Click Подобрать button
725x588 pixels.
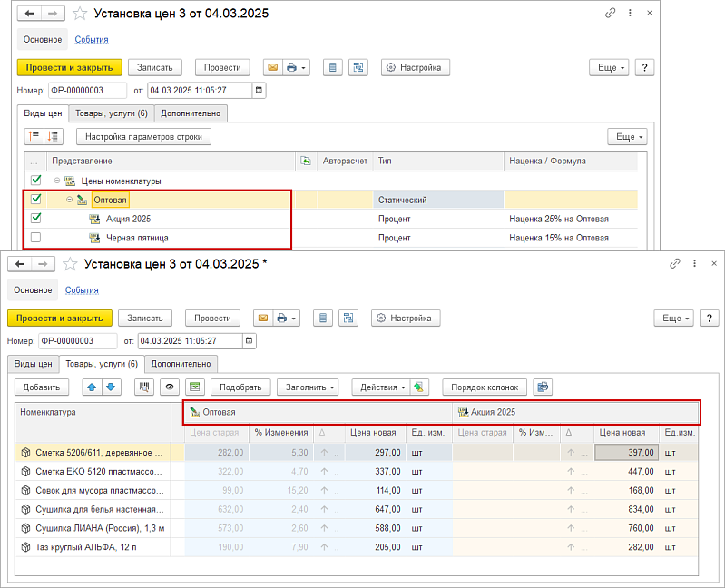pos(240,387)
